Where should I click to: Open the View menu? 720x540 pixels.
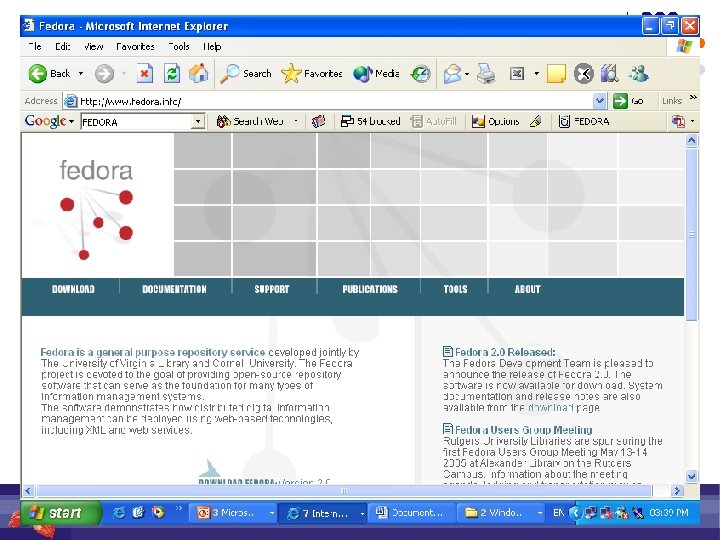point(93,46)
